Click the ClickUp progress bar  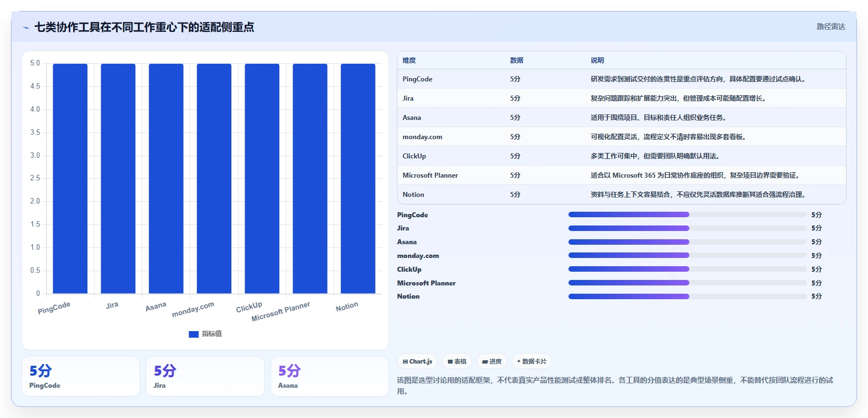tap(688, 269)
